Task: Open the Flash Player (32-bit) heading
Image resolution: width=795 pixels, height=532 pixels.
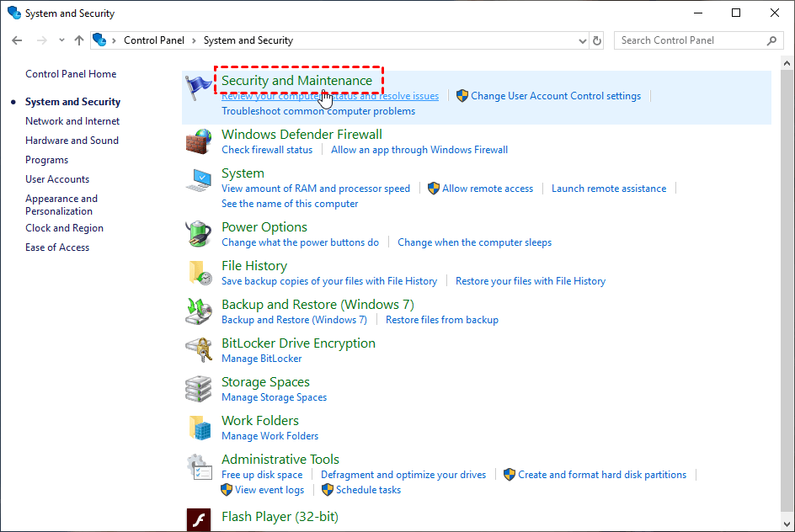Action: click(x=280, y=517)
